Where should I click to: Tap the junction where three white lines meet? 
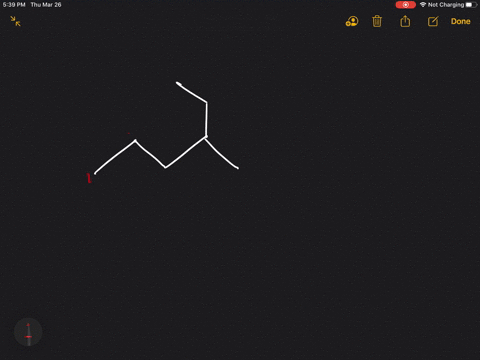206,137
